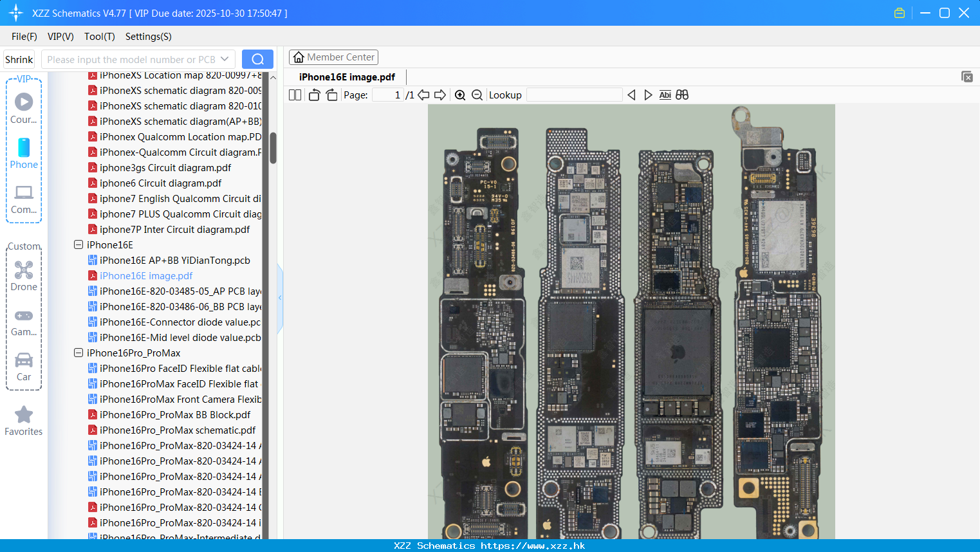980x552 pixels.
Task: Rotate the page counterclockwise
Action: (x=314, y=95)
